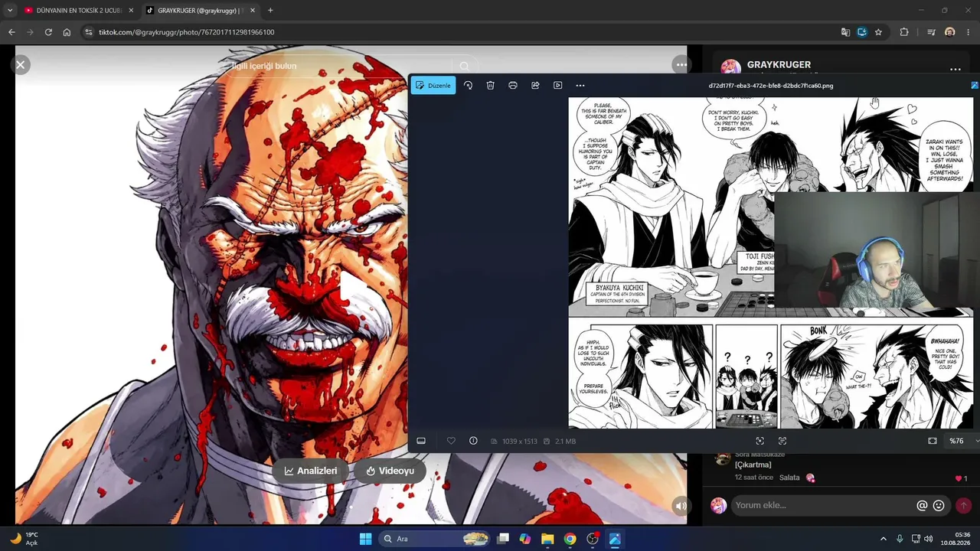Reload the TikTok page
Screen dimensions: 980x551
coord(48,32)
